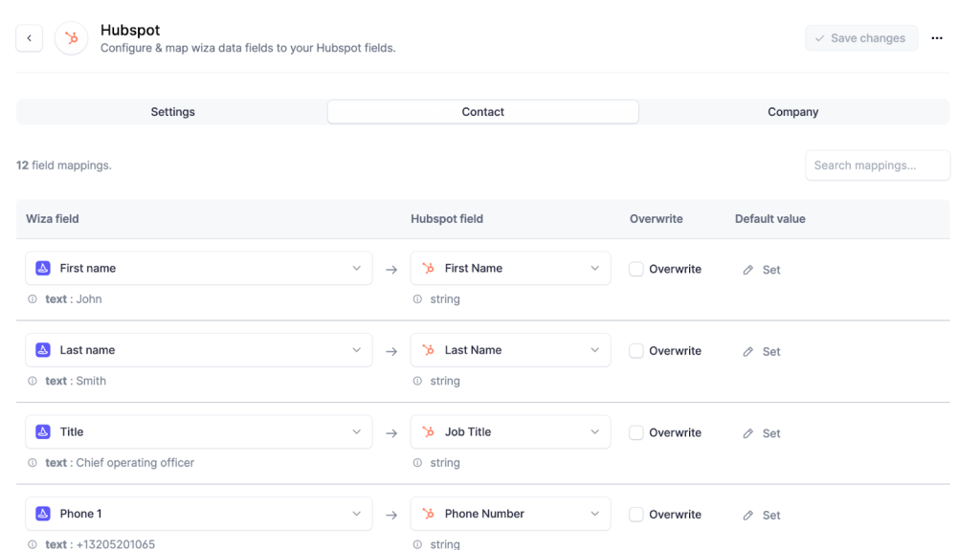Open the Job Title Hubspot field dropdown

pyautogui.click(x=511, y=432)
